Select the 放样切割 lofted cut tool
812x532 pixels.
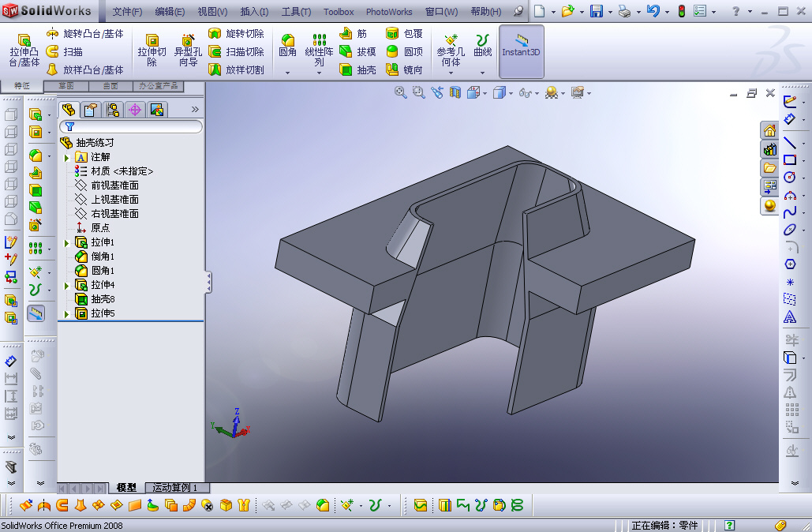[236, 69]
